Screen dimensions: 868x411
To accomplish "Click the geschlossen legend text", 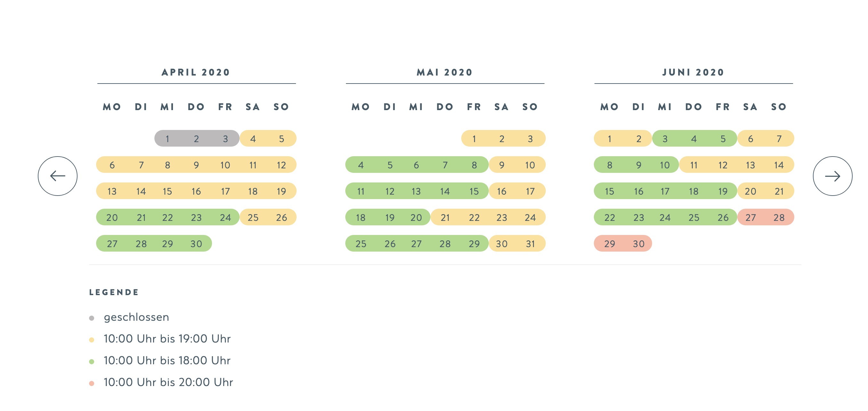I will click(136, 317).
